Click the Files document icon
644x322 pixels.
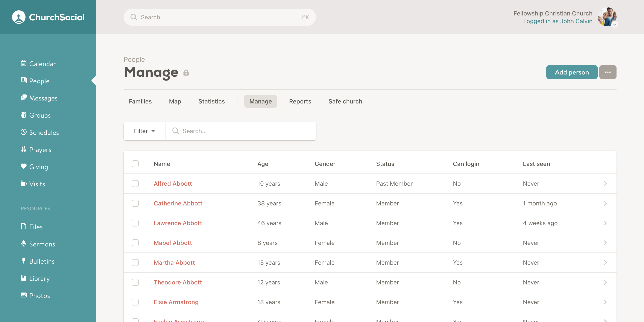tap(23, 226)
